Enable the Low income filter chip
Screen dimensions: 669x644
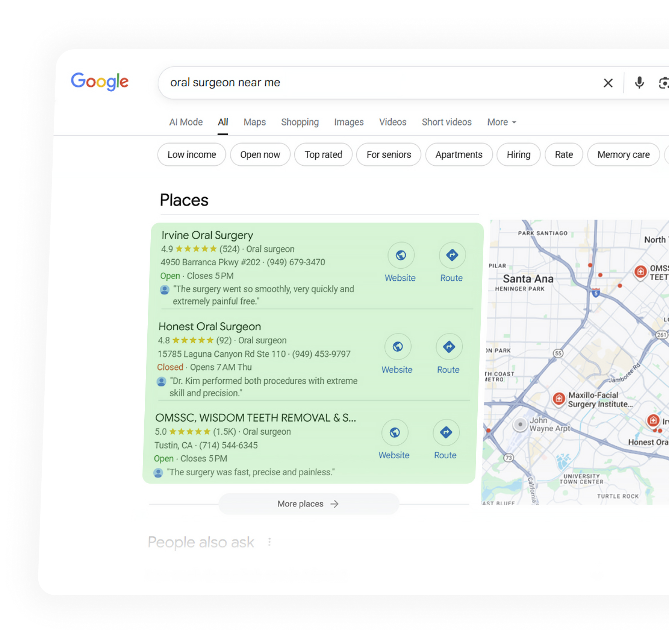tap(192, 154)
